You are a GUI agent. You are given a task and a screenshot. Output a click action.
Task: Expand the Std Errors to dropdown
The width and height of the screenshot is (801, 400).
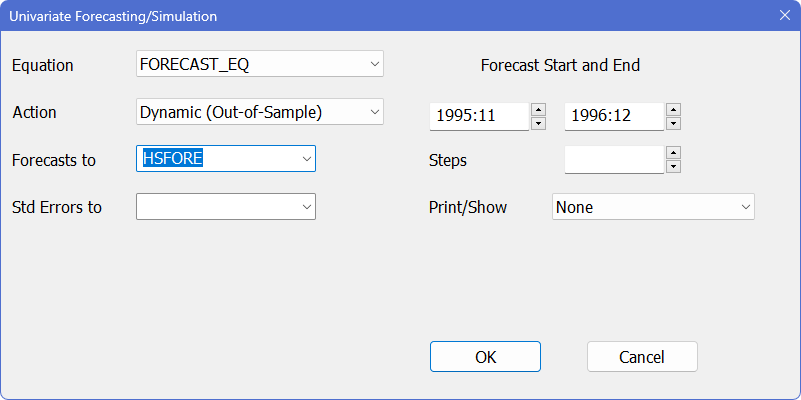[x=305, y=207]
